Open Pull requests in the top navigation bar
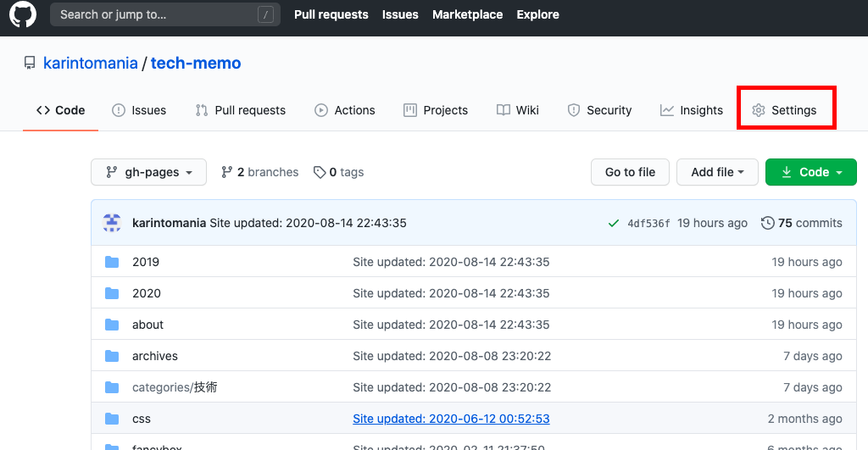This screenshot has height=450, width=868. (x=331, y=14)
